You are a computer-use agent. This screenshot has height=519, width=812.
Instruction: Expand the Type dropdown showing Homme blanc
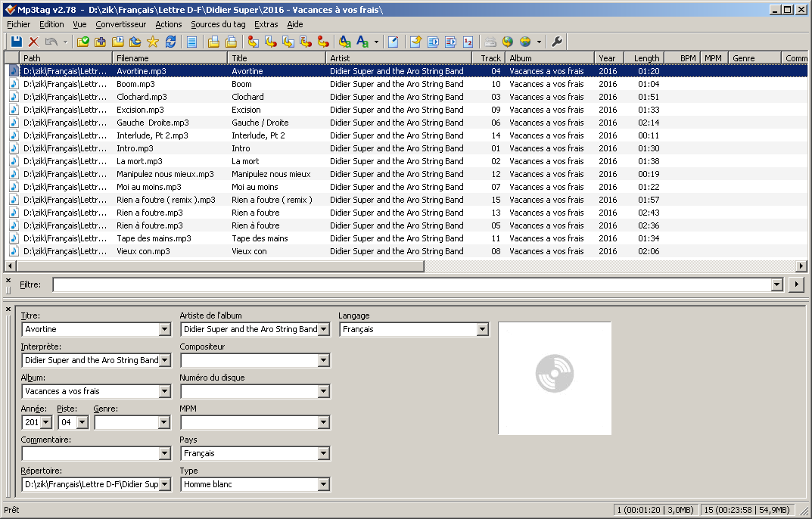[324, 485]
